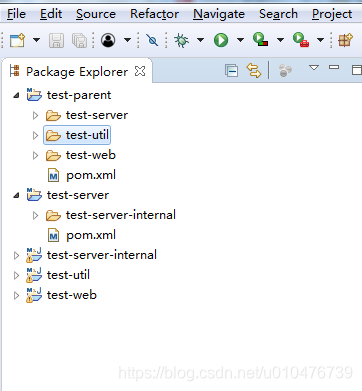Expand test-server folder under test-parent
The width and height of the screenshot is (362, 391).
(35, 116)
